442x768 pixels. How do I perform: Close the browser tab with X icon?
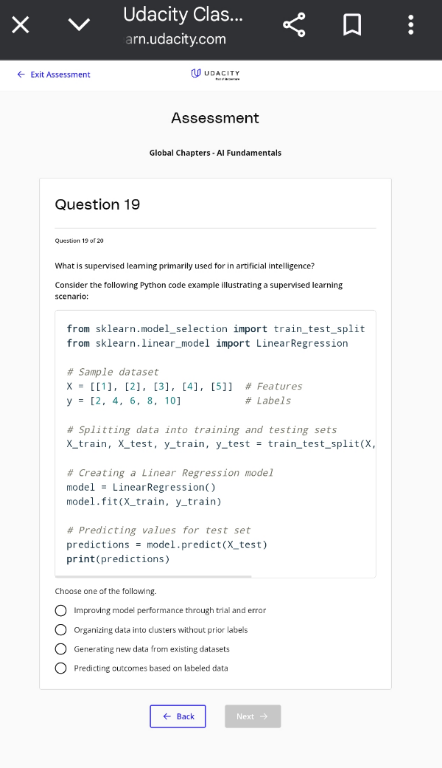click(x=20, y=24)
